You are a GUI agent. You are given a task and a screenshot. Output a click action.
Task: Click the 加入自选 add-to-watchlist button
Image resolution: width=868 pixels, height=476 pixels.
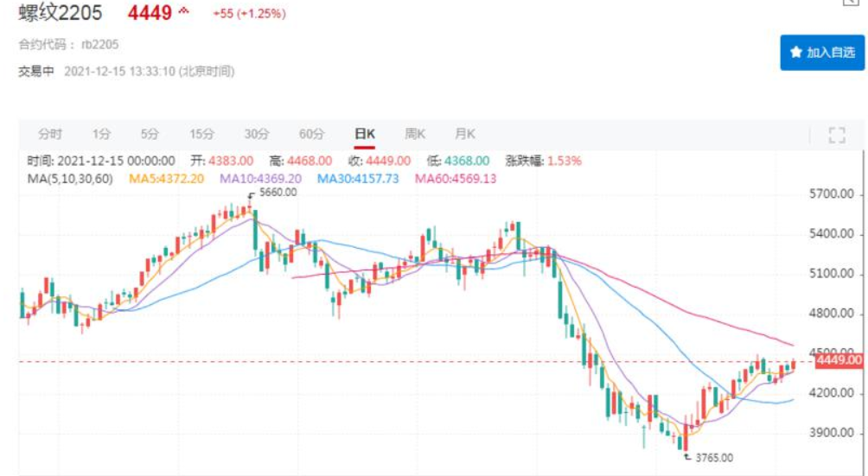point(822,53)
